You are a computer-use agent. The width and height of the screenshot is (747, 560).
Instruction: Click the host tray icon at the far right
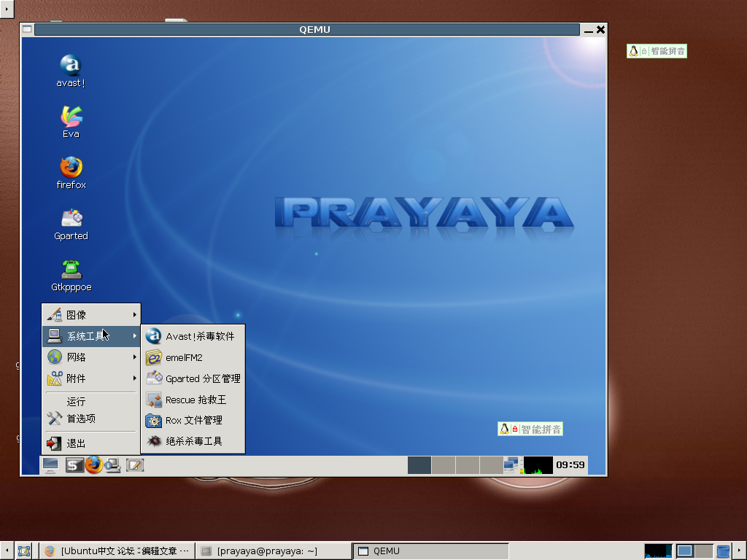[723, 551]
